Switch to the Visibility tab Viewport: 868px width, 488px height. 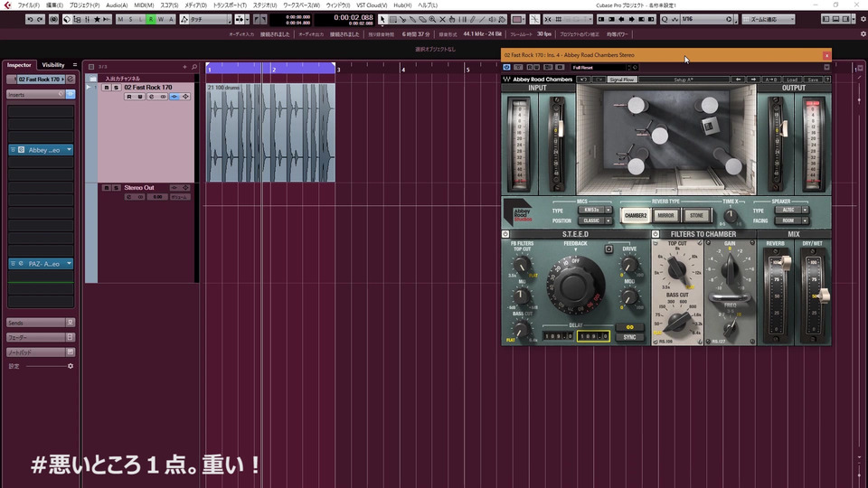click(x=53, y=65)
